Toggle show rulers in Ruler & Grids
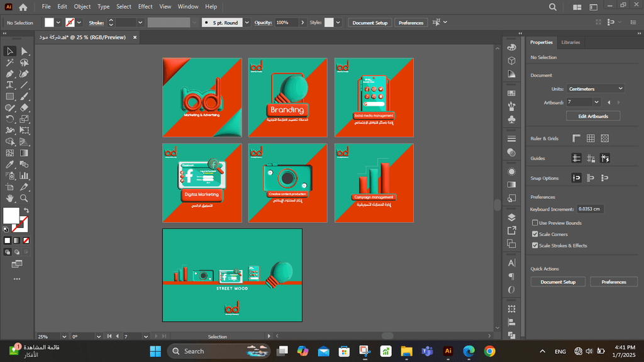 pos(577,139)
